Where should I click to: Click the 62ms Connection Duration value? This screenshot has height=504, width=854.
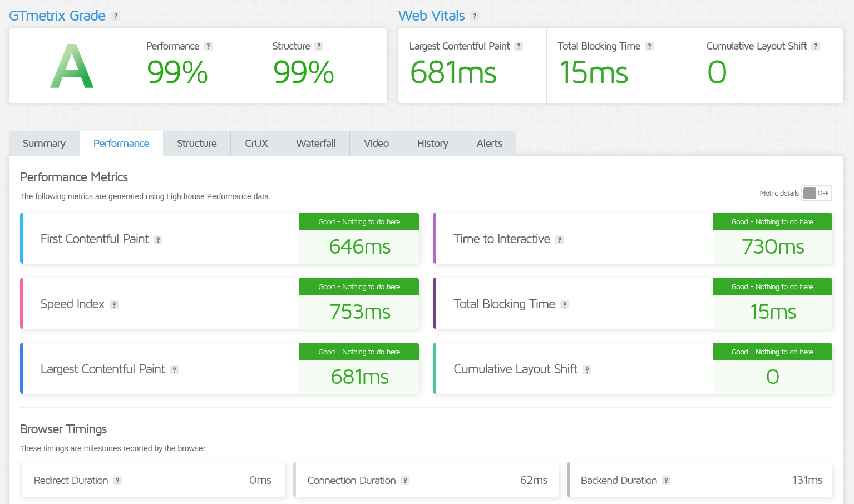pos(534,480)
